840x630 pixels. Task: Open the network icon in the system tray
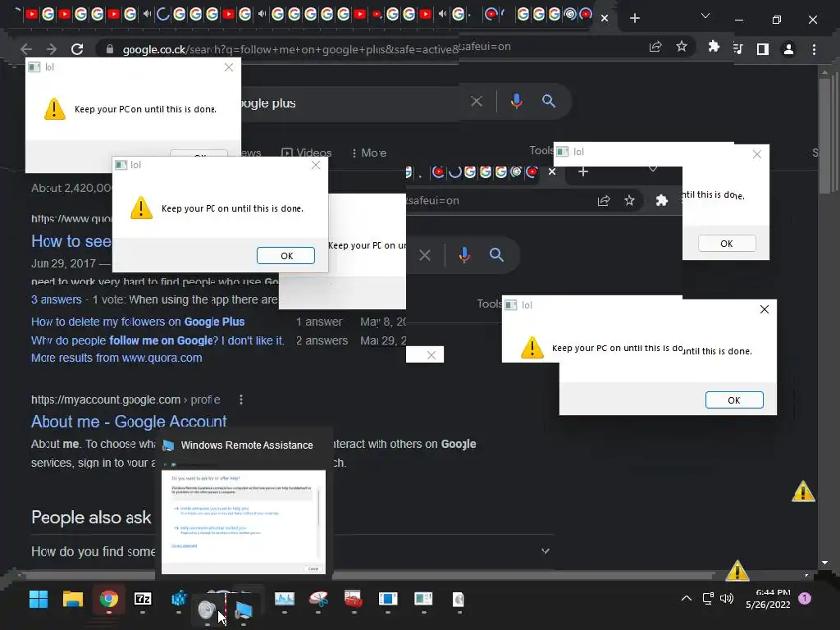708,598
